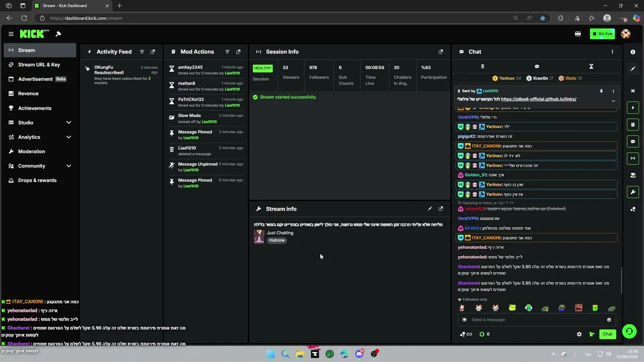Pop out the Mod Actions panel

(x=238, y=52)
